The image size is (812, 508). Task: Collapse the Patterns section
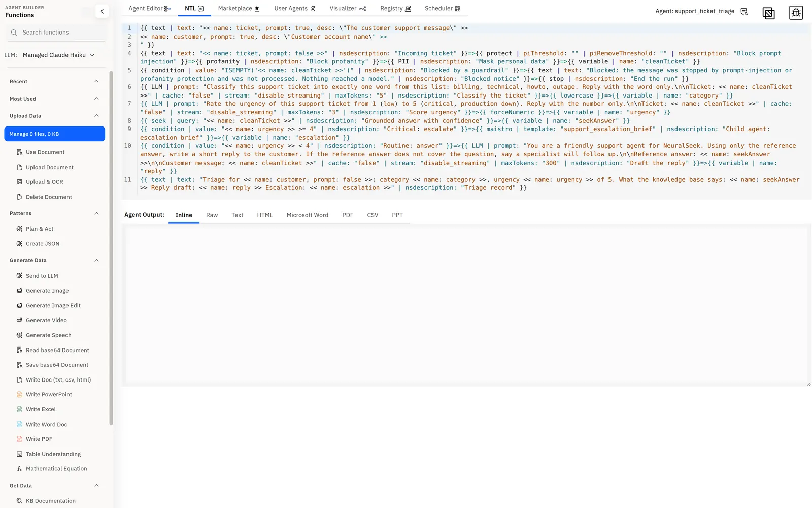pos(96,213)
